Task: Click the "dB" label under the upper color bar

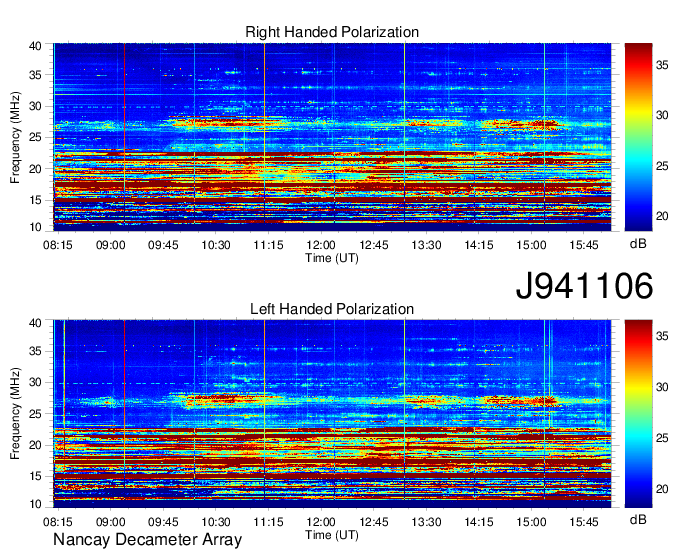Action: click(638, 244)
